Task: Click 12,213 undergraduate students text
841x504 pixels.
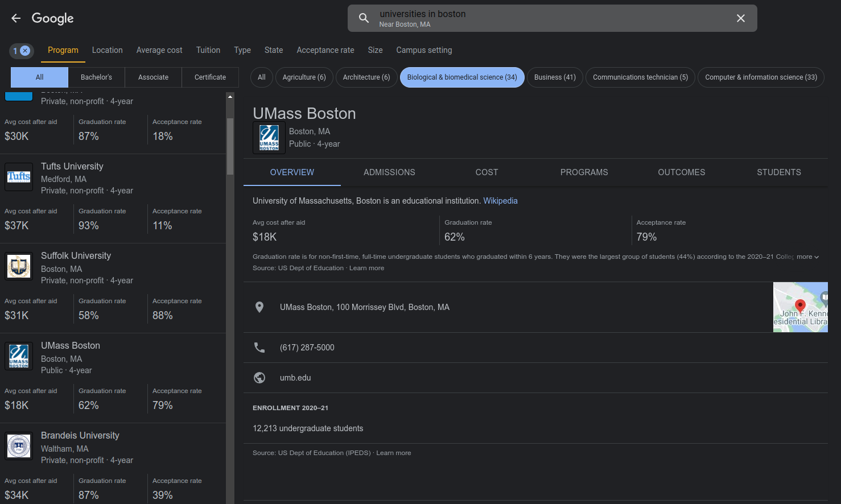Action: click(x=308, y=428)
